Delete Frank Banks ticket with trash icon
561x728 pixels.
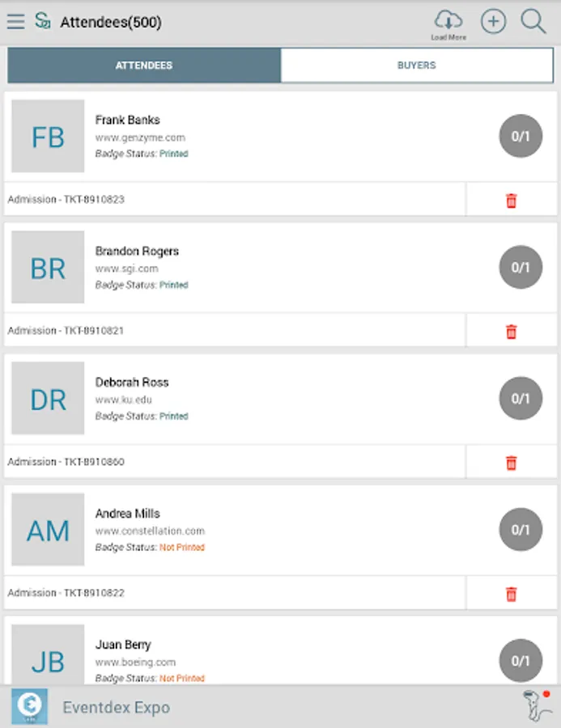[x=511, y=201]
